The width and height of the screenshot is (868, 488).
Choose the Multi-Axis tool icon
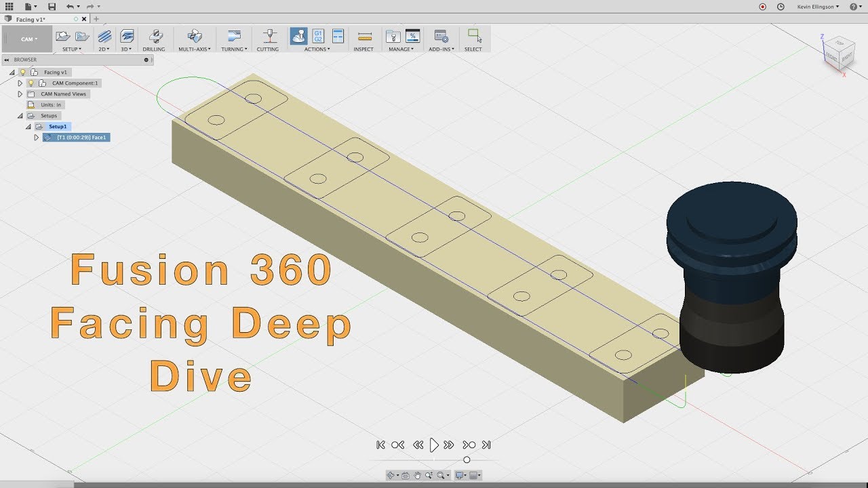[x=195, y=36]
